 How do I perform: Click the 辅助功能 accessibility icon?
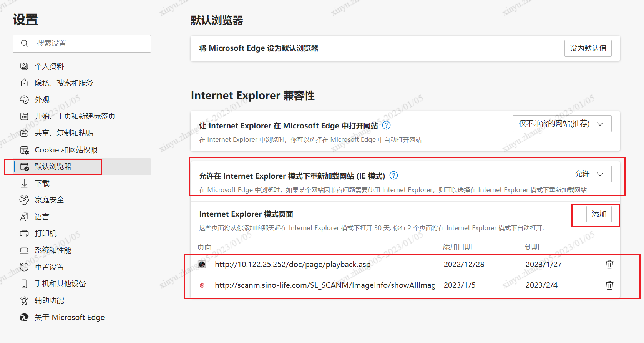24,300
